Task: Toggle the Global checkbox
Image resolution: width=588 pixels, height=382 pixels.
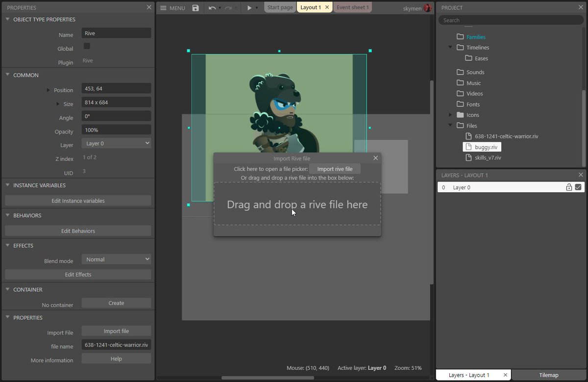Action: [87, 46]
